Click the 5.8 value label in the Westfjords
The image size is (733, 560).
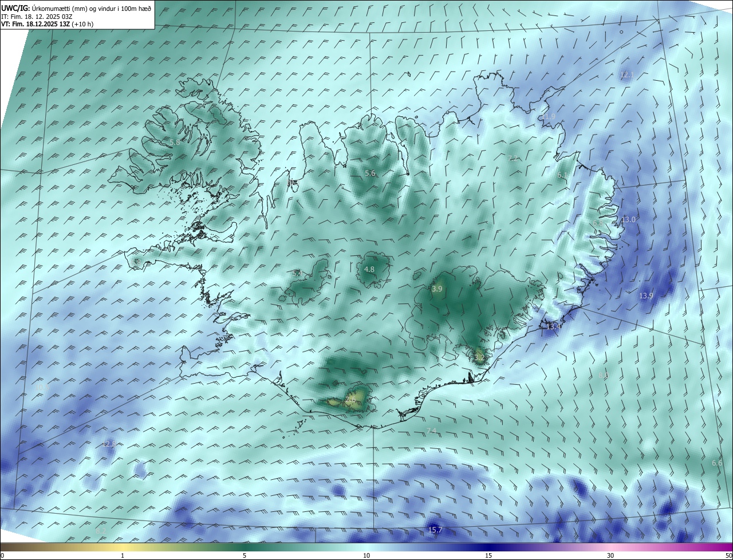pos(175,142)
